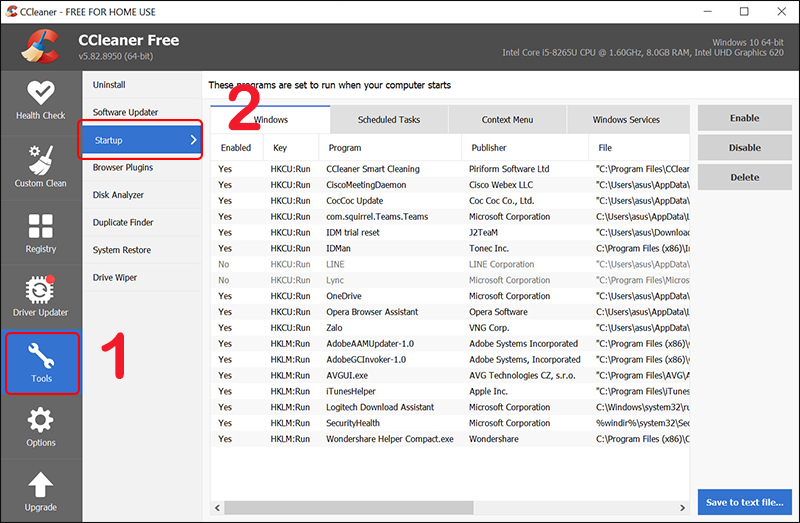This screenshot has width=800, height=523.
Task: Click the horizontal scrollbar left arrow
Action: pos(218,508)
